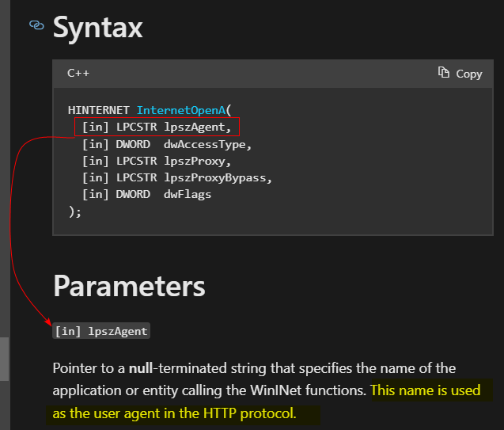Click the InternetOpenA function name
Image resolution: width=504 pixels, height=430 pixels.
click(x=180, y=110)
